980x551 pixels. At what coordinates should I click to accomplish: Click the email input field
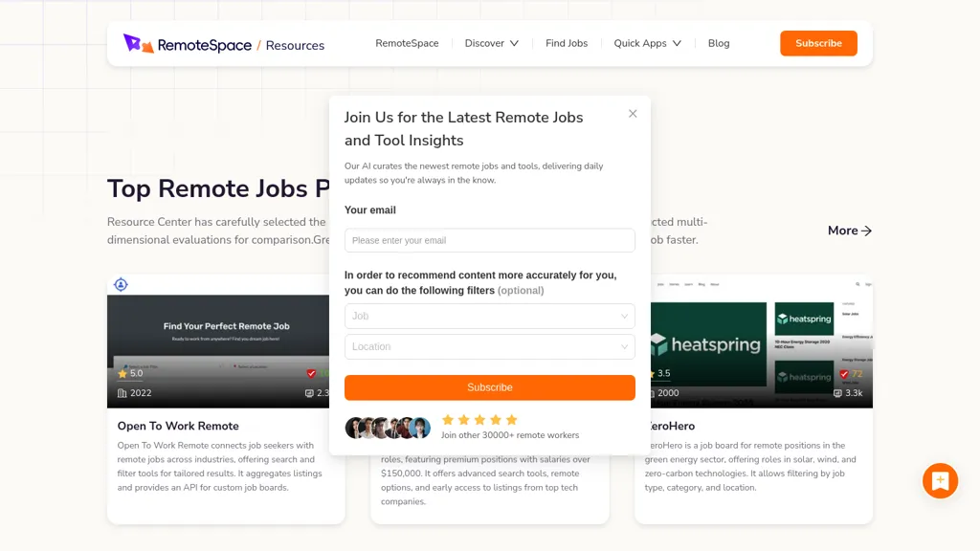click(489, 240)
